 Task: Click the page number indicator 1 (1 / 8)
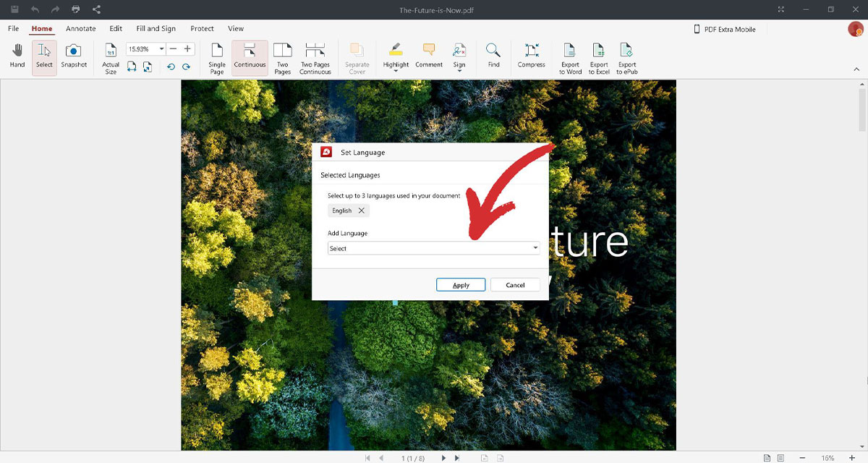412,458
